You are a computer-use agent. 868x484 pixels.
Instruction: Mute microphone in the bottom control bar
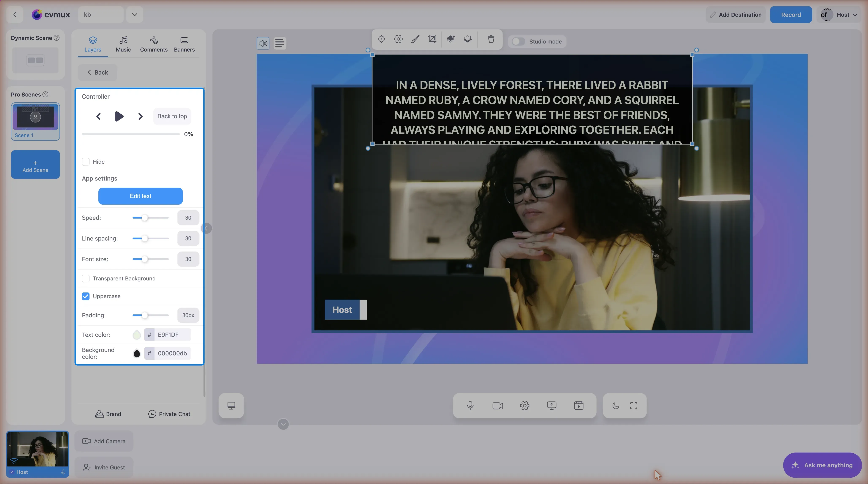470,405
